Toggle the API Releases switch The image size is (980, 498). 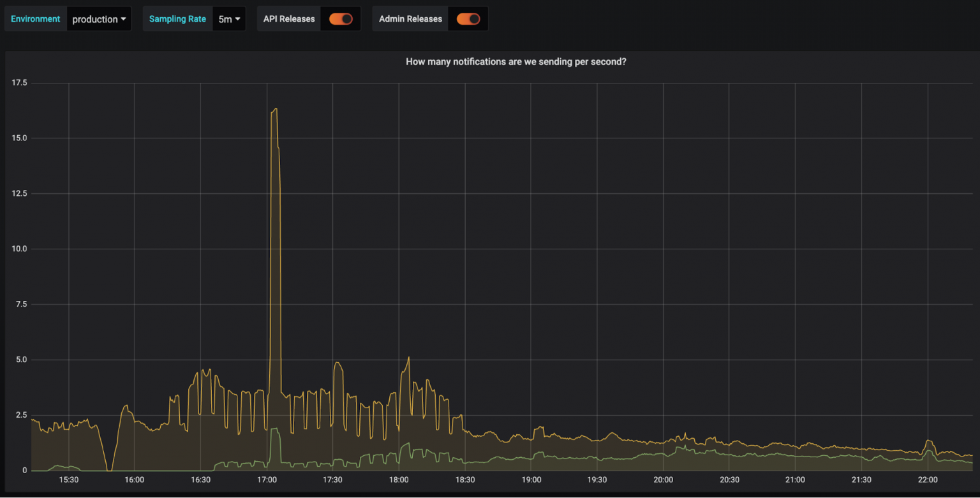[341, 19]
